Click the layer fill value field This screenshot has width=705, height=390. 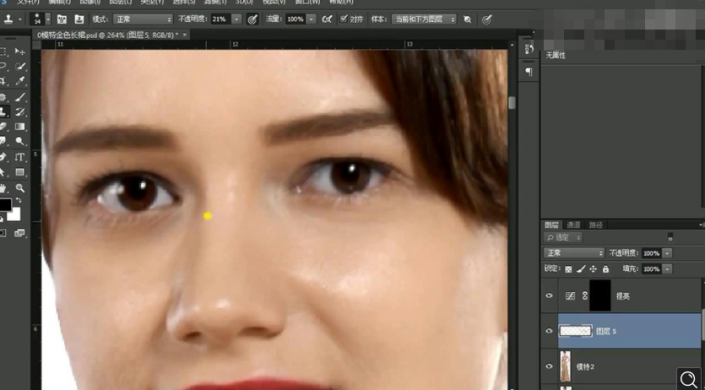tap(651, 269)
